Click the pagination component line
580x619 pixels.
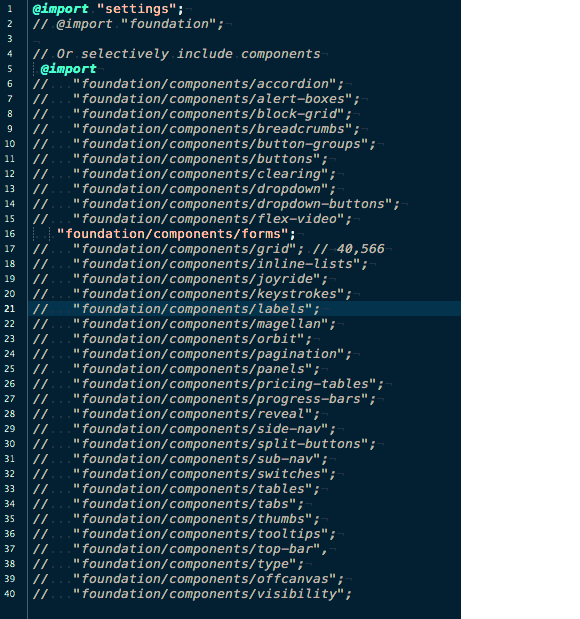pyautogui.click(x=193, y=354)
